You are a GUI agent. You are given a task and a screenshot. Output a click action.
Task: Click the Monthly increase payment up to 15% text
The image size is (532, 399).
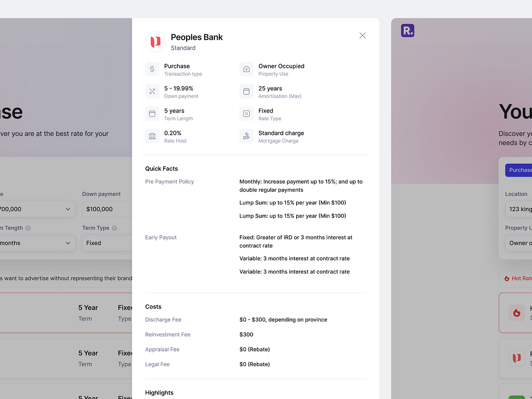coord(301,186)
